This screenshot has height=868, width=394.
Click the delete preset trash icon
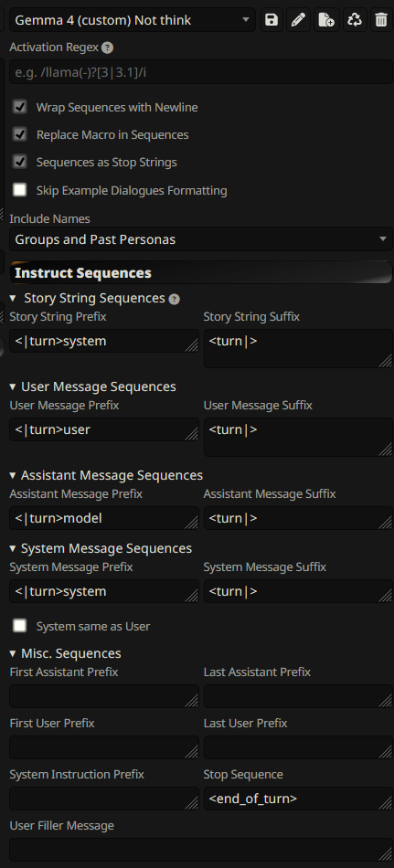[x=381, y=20]
